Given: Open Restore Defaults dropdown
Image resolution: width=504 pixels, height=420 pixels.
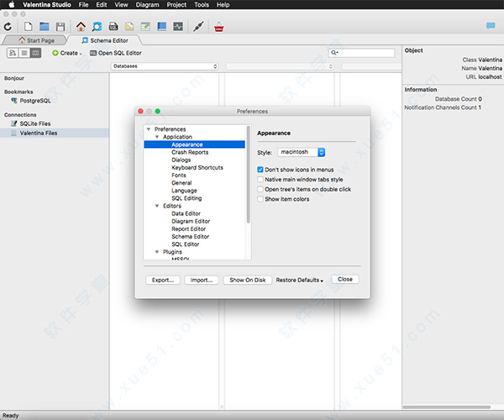Looking at the screenshot, I should (x=300, y=281).
